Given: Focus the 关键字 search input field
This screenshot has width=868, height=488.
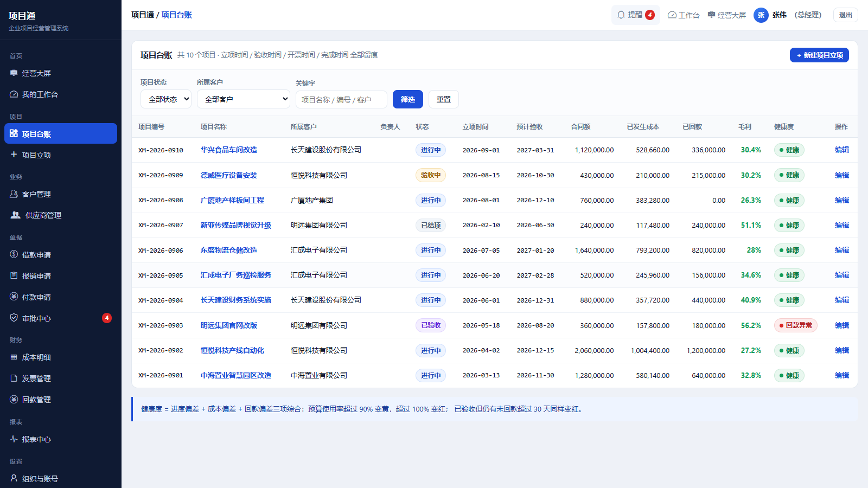Looking at the screenshot, I should pyautogui.click(x=341, y=100).
